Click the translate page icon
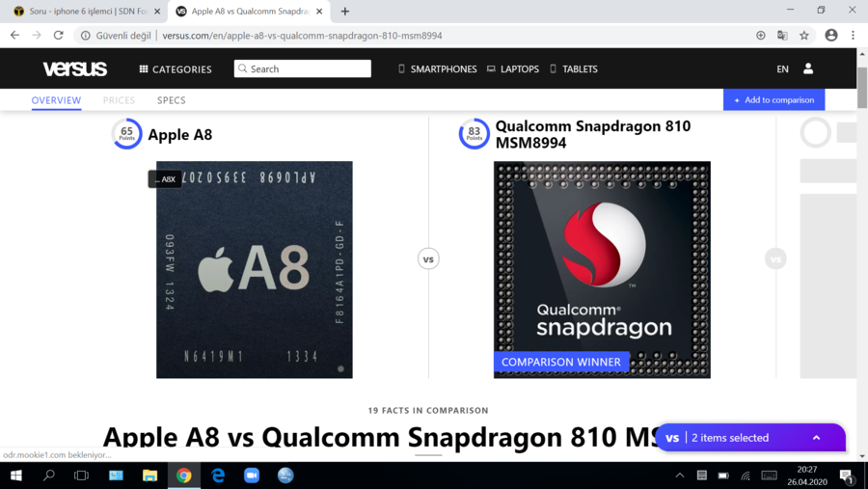Viewport: 868px width, 489px height. (x=782, y=36)
